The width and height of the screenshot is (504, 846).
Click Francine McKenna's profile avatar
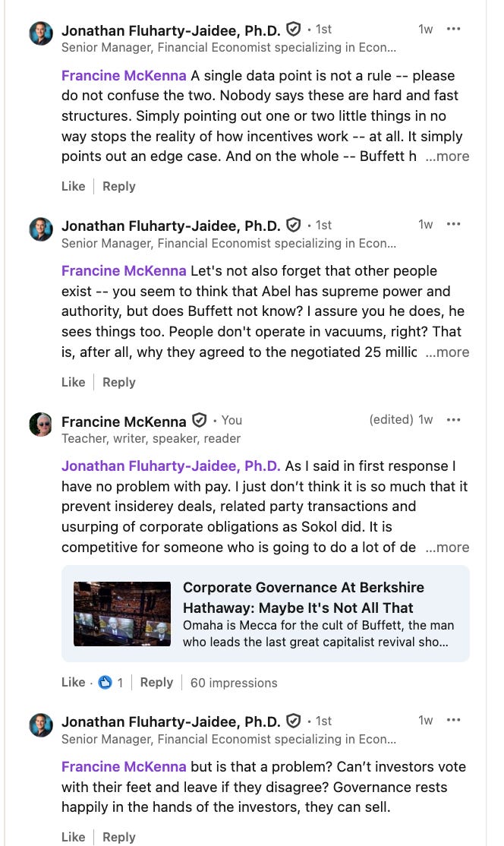(x=41, y=424)
